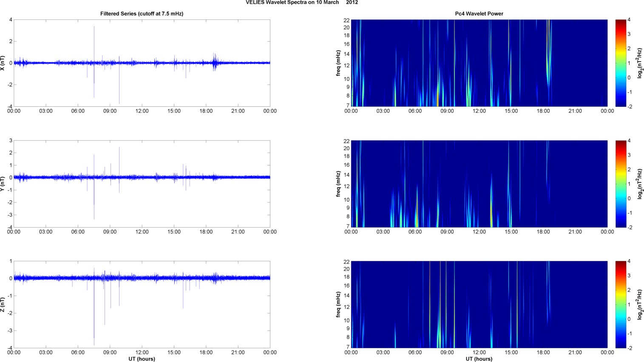This screenshot has height=362, width=644.
Task: Click the 21:00 tick under the top spectrogram
Action: (575, 111)
